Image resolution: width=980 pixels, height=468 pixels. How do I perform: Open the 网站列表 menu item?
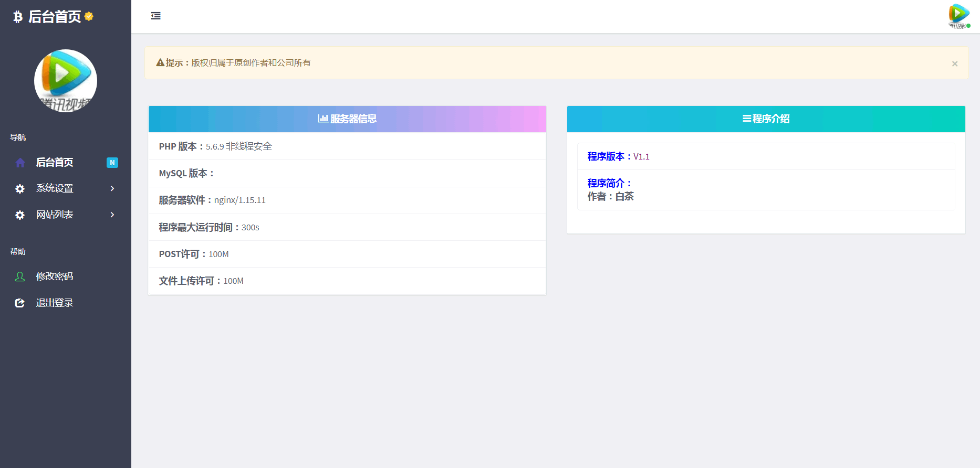pyautogui.click(x=55, y=215)
